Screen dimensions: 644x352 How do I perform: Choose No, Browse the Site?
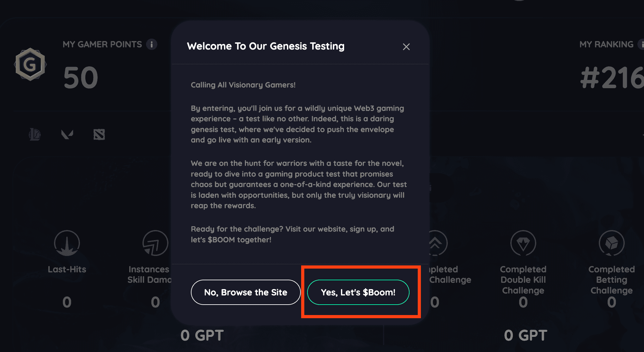pyautogui.click(x=246, y=292)
